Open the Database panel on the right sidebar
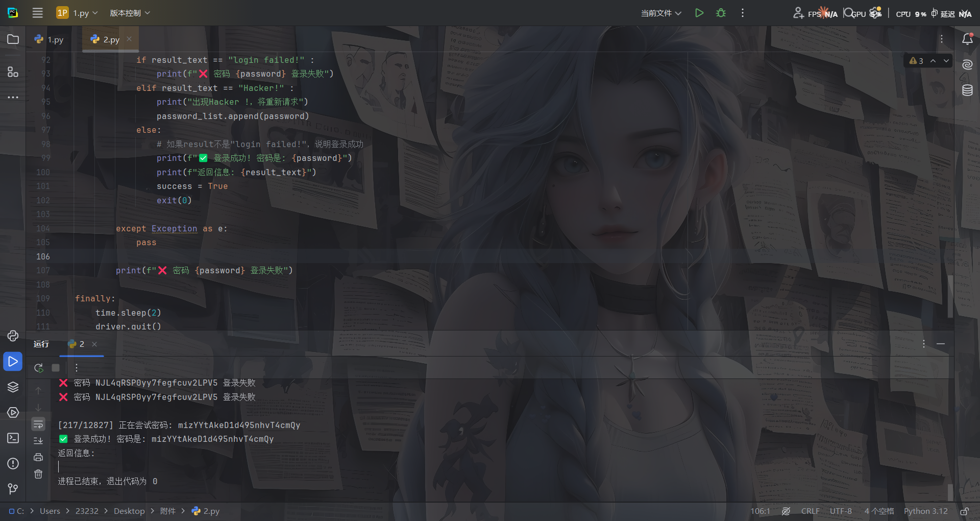This screenshot has height=521, width=980. click(x=967, y=90)
